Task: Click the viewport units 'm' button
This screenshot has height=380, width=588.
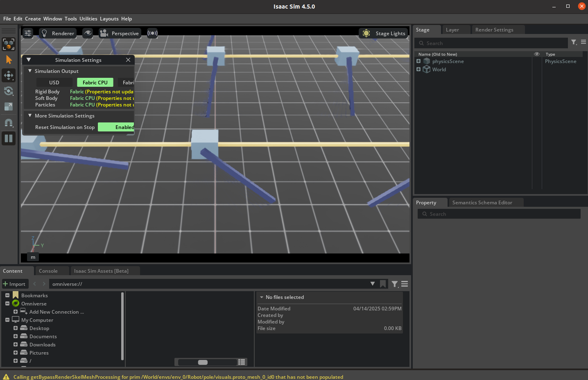Action: 33,257
